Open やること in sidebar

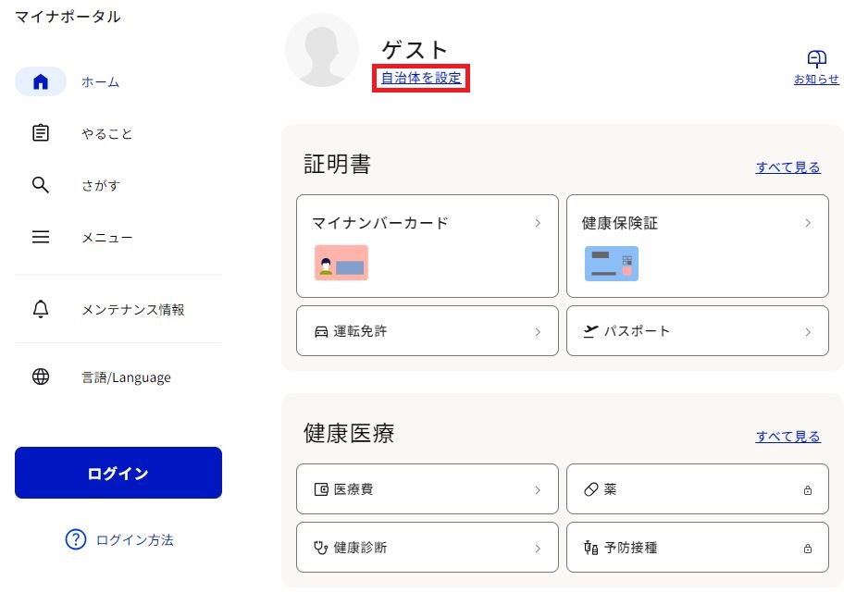[x=106, y=133]
